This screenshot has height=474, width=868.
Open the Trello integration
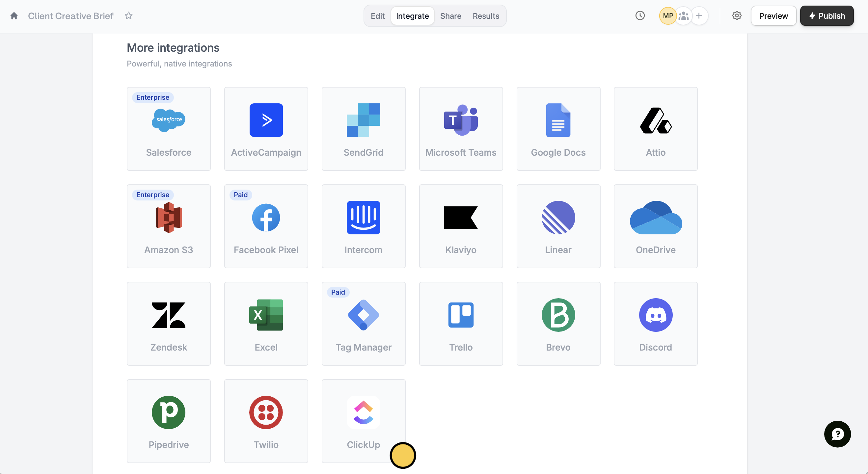point(461,324)
